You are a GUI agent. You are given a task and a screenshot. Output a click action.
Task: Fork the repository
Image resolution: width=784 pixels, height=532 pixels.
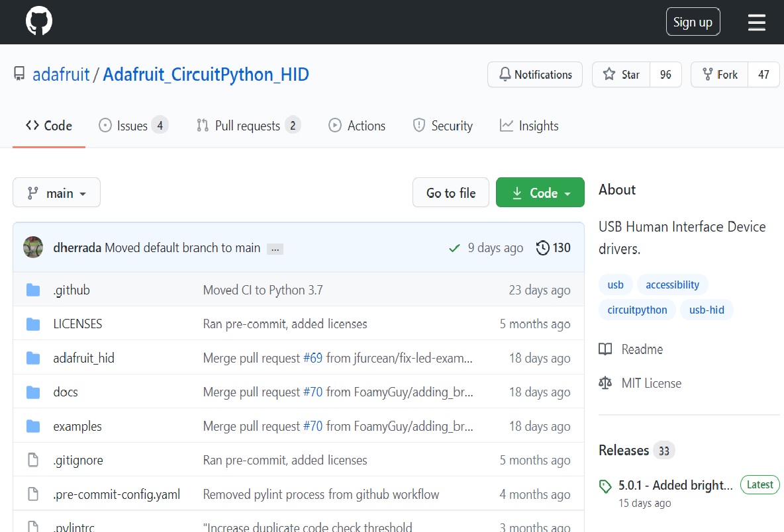pos(720,74)
